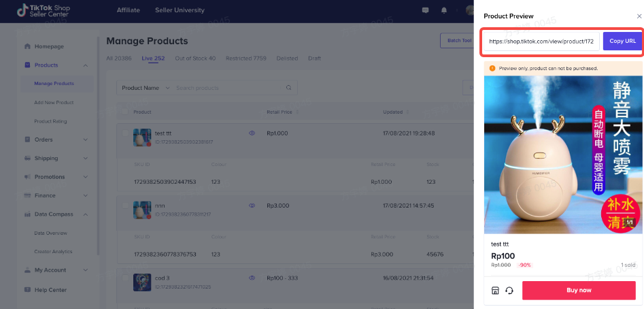Click the red Buy now button

point(579,290)
